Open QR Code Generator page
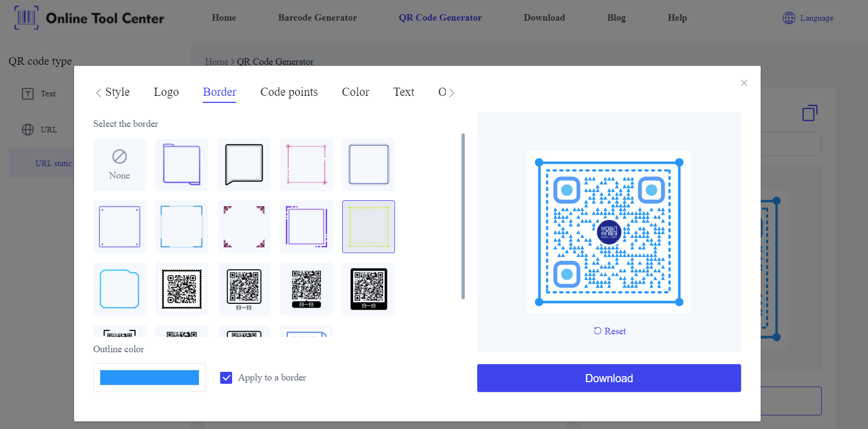The image size is (868, 429). click(440, 17)
